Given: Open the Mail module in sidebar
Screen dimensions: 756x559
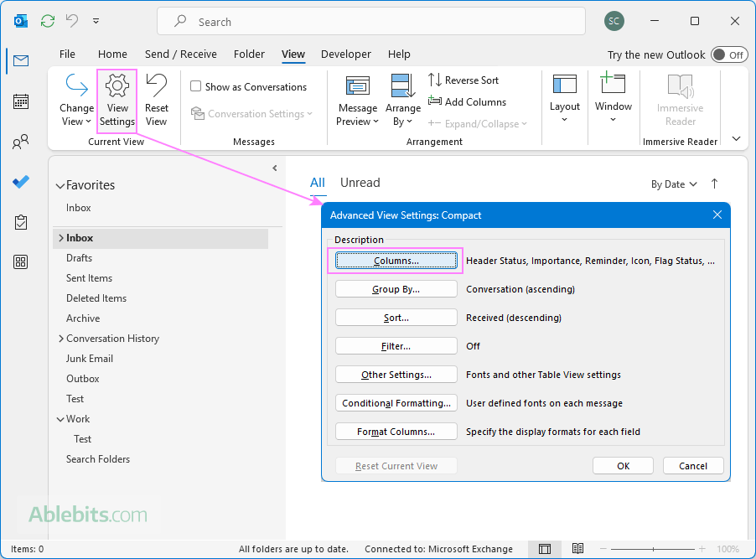Looking at the screenshot, I should (x=21, y=61).
